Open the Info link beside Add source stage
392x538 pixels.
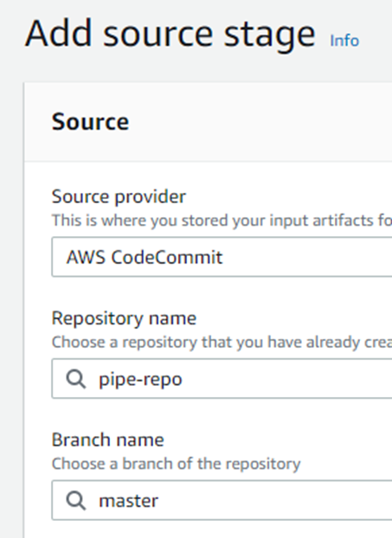tap(344, 41)
